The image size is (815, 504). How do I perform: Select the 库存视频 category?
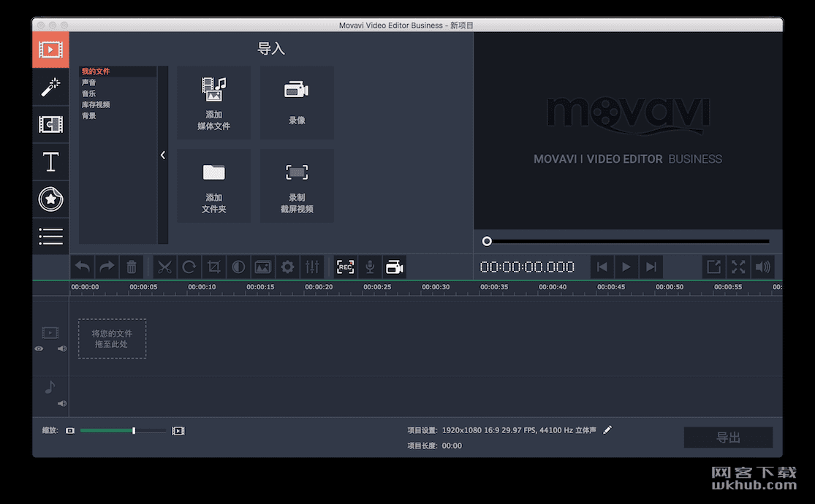click(x=96, y=104)
